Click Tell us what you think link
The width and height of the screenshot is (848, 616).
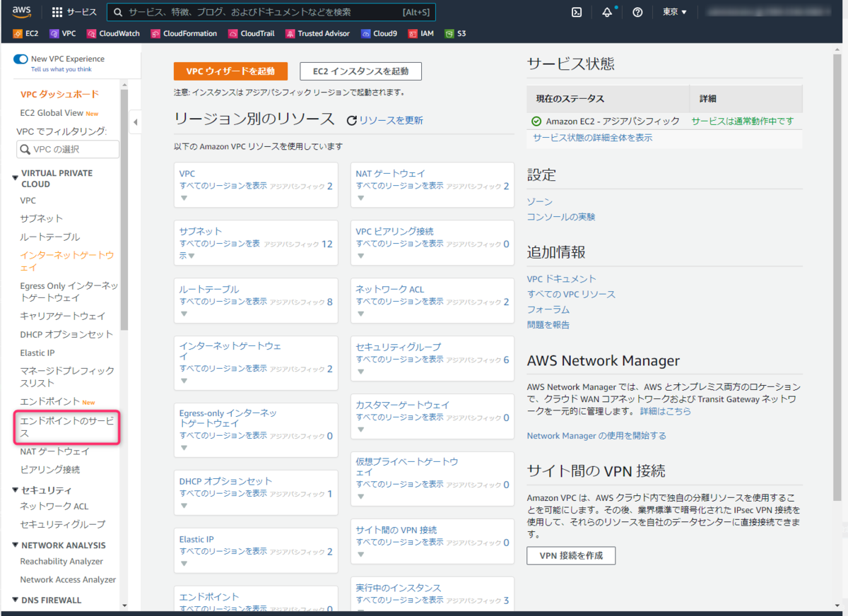coord(61,69)
